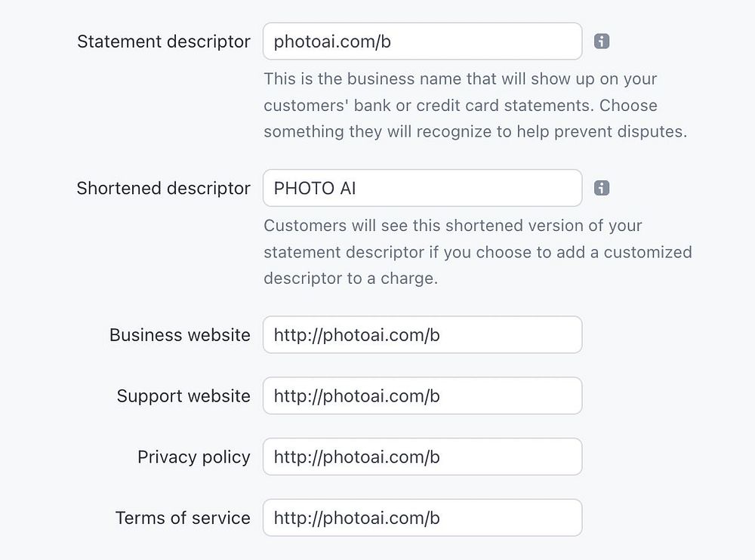Click the "Privacy policy" label
755x560 pixels.
coord(194,457)
